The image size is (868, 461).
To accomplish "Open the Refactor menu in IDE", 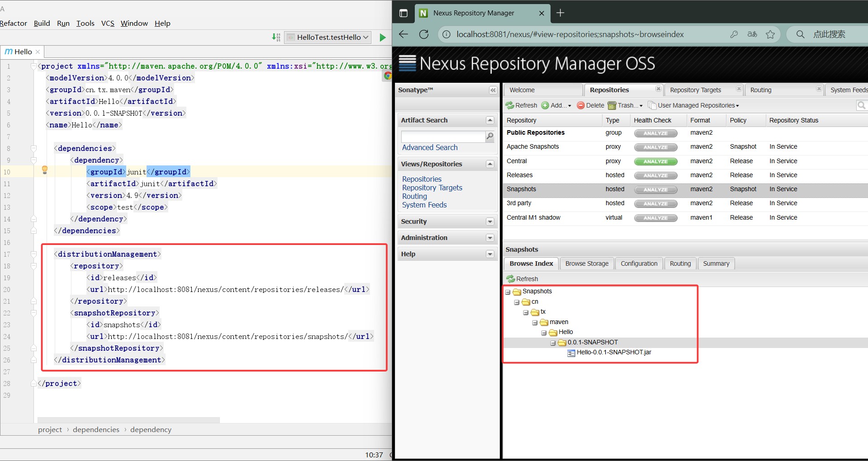I will click(14, 24).
